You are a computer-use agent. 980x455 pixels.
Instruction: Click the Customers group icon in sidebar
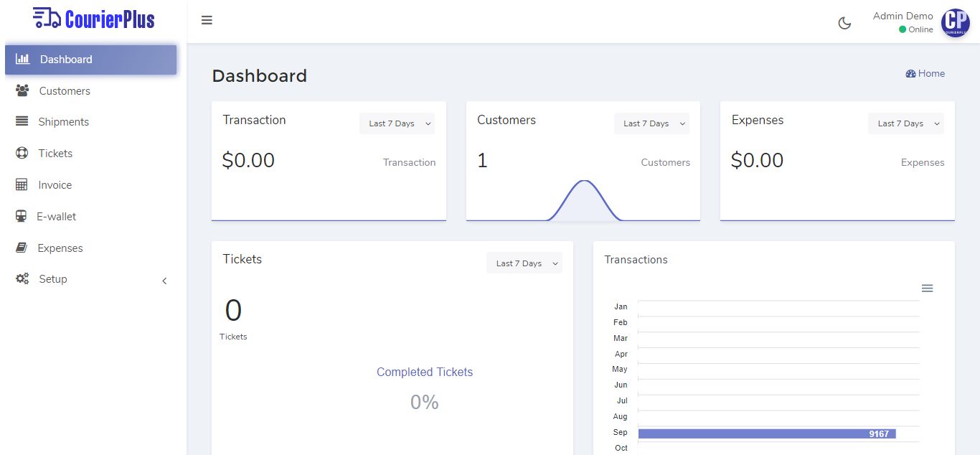point(22,91)
